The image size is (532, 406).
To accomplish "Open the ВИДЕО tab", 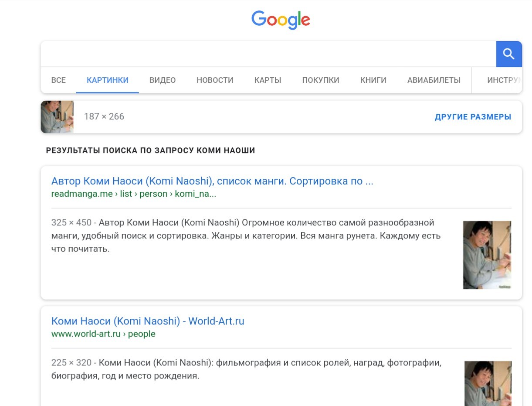I will 162,80.
